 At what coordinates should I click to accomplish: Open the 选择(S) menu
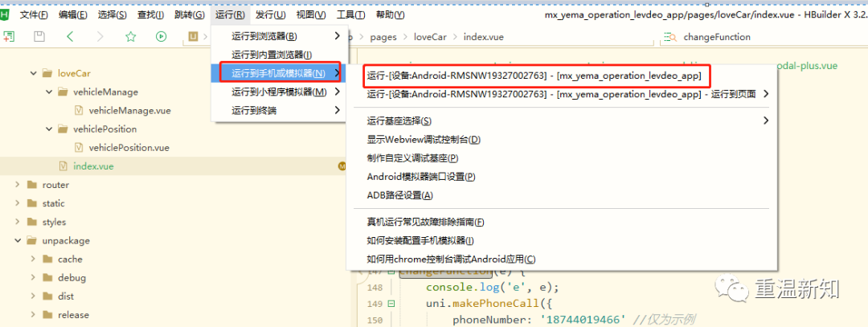(x=112, y=15)
